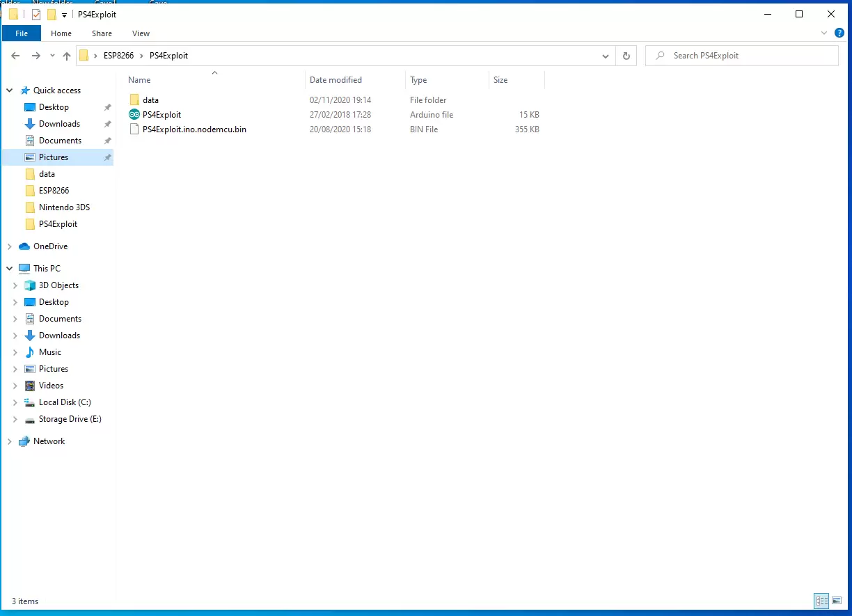Screen dimensions: 852x616
Task: Open the File ribbon tab
Action: point(22,33)
